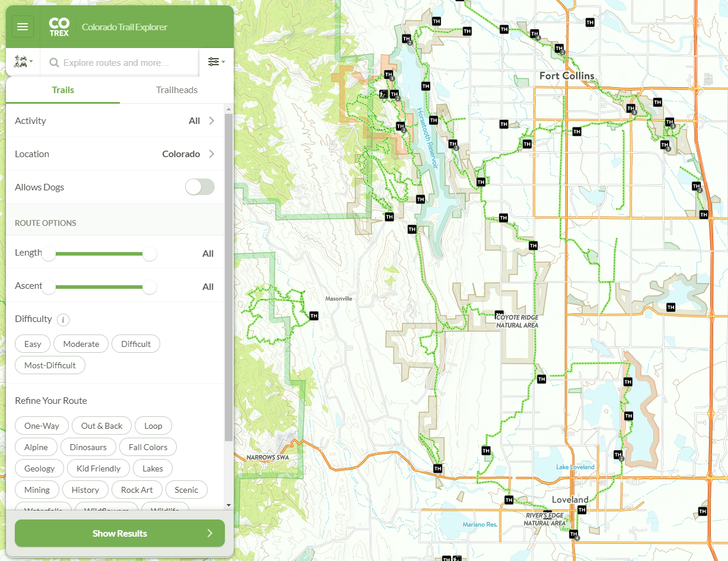The height and width of the screenshot is (561, 728).
Task: Click the Show Results button
Action: (x=119, y=533)
